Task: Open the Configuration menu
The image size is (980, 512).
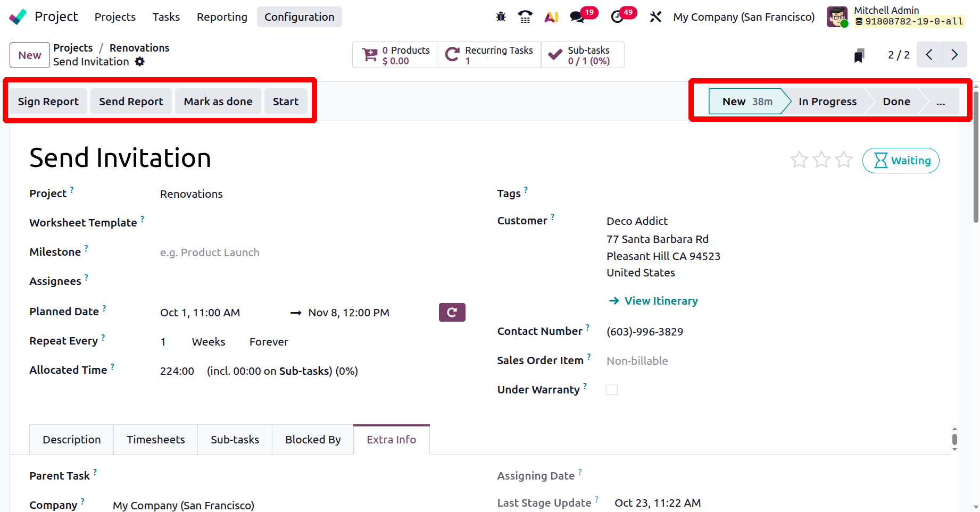Action: (300, 17)
